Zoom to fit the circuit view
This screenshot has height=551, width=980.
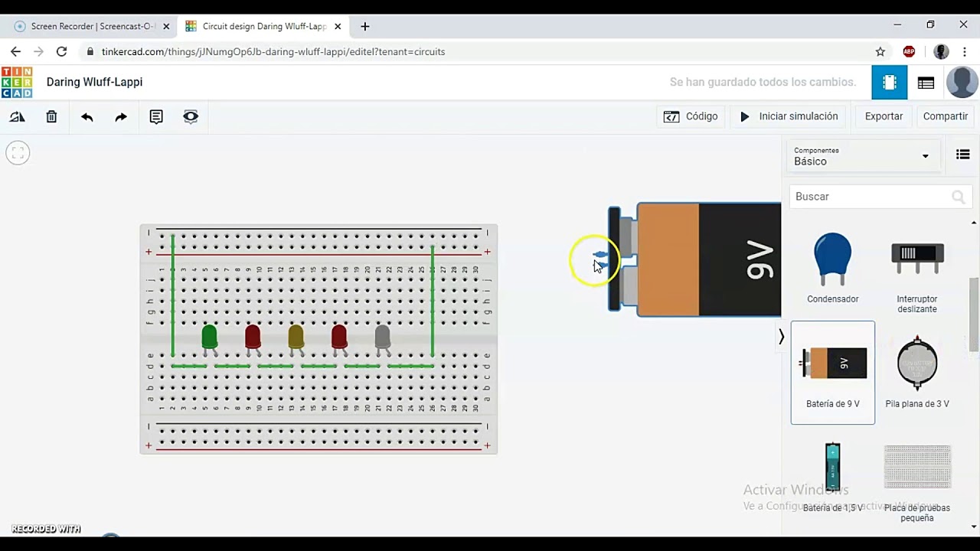18,153
